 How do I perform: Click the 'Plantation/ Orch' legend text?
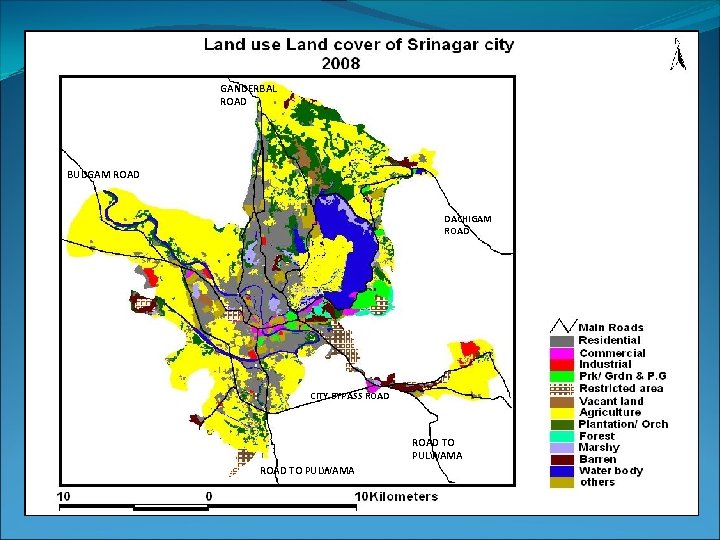(624, 424)
